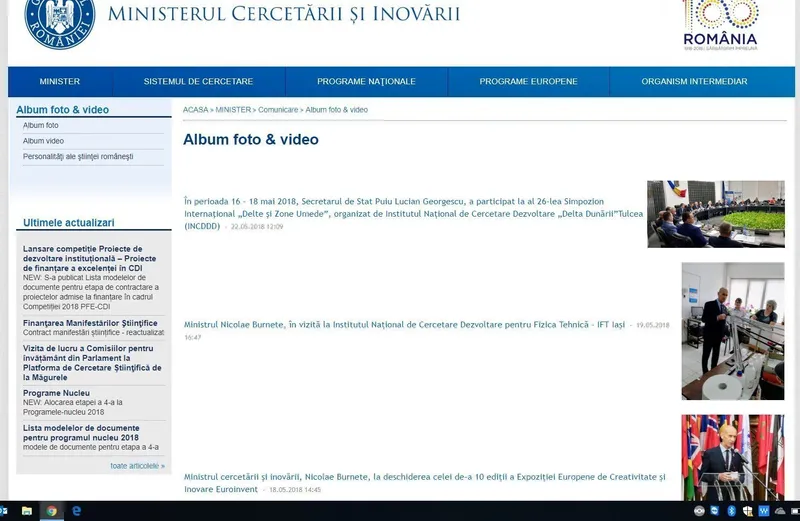Open the ORGANISM INTERMEDIAR menu

694,82
